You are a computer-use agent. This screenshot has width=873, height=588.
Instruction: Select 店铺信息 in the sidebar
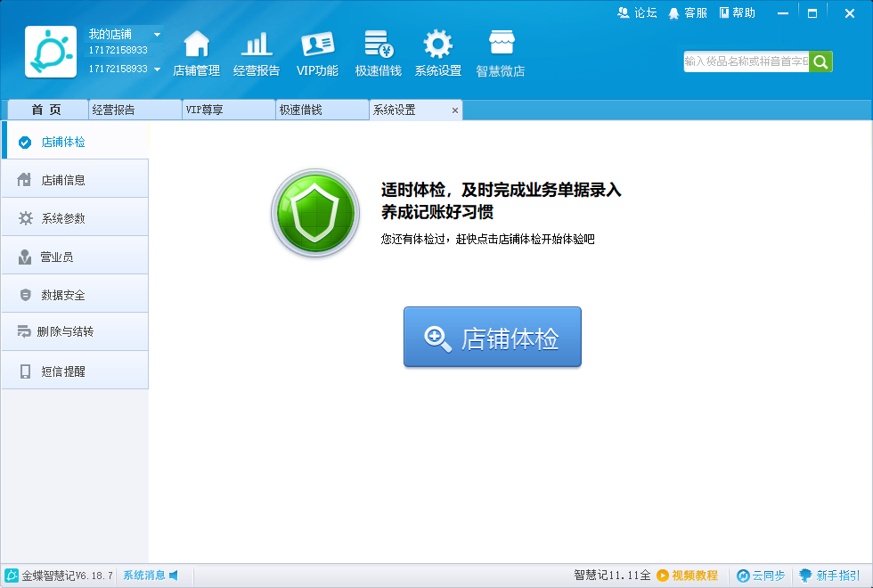tap(75, 180)
